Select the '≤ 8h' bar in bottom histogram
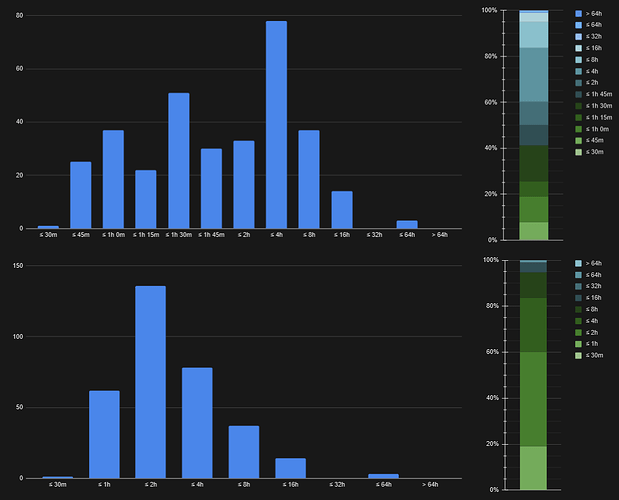 click(x=244, y=452)
